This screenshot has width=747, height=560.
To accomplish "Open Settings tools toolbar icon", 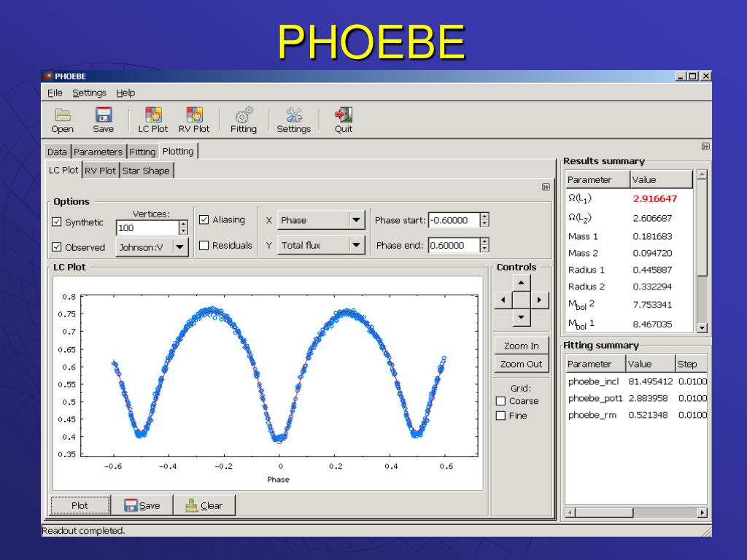I will pos(293,120).
